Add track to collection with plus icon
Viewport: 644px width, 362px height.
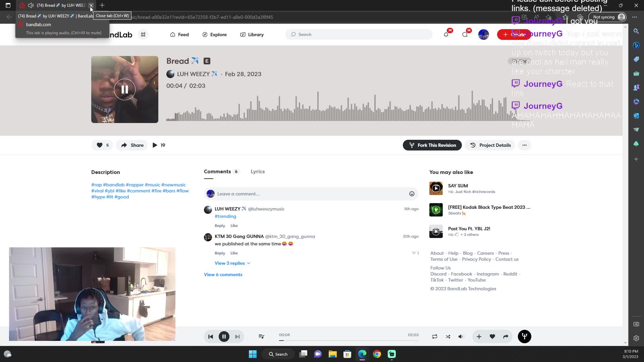coord(479,337)
